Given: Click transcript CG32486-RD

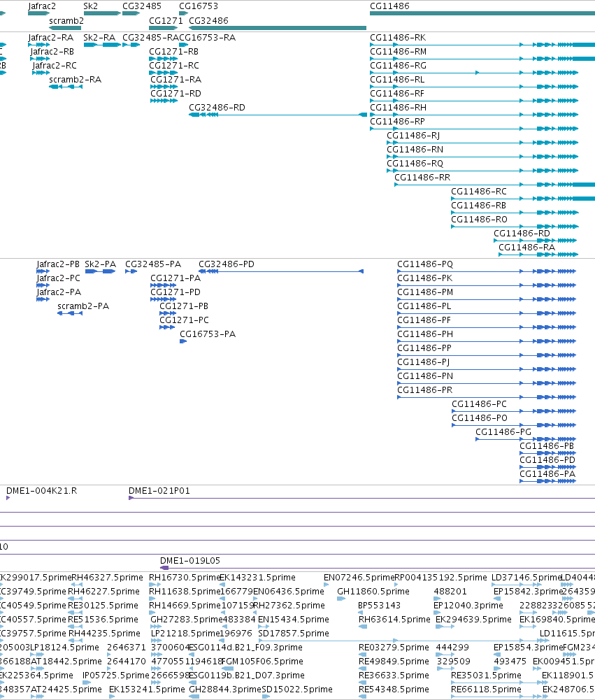Looking at the screenshot, I should coord(278,115).
